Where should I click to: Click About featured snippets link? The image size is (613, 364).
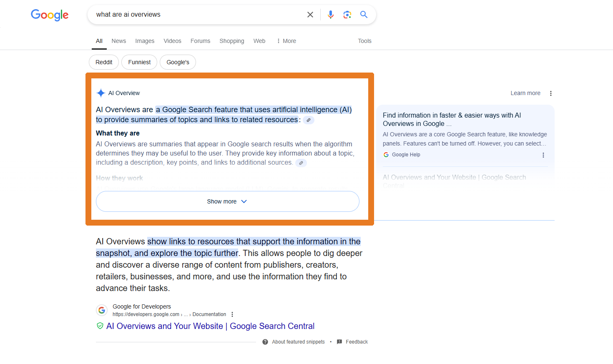[299, 342]
